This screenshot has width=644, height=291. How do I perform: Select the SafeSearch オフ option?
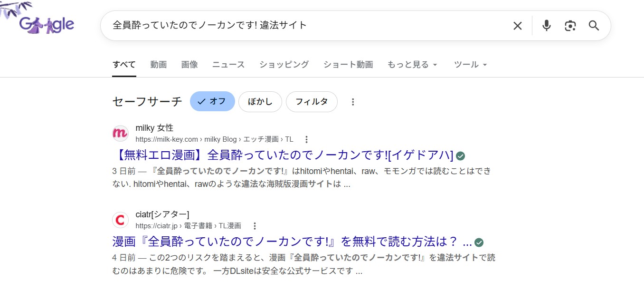212,101
